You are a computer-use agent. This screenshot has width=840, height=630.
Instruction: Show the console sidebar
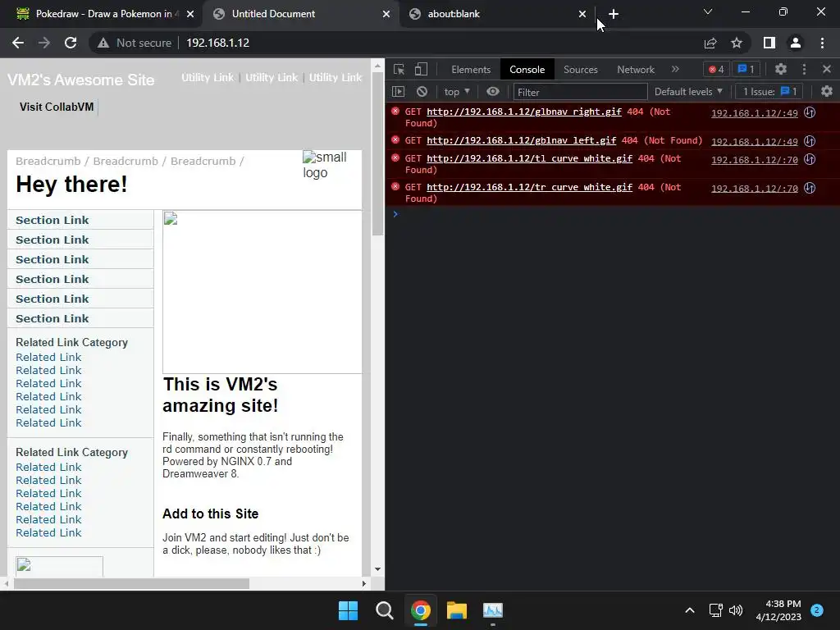(398, 92)
